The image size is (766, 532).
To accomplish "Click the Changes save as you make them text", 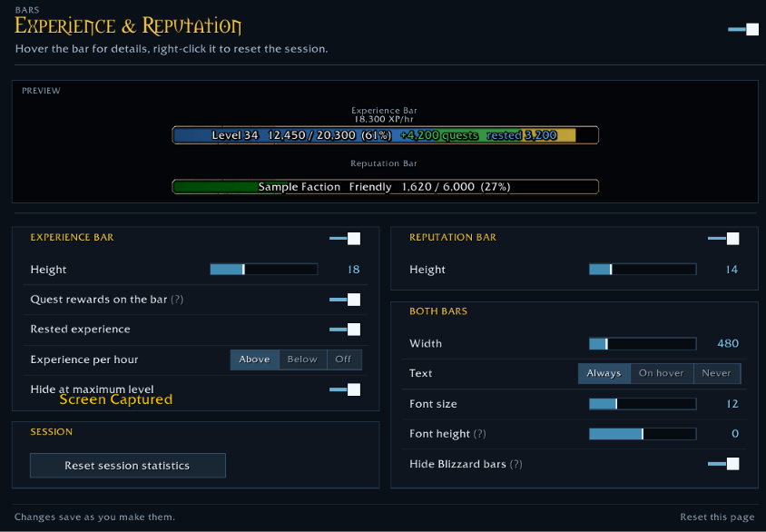I will (x=94, y=517).
